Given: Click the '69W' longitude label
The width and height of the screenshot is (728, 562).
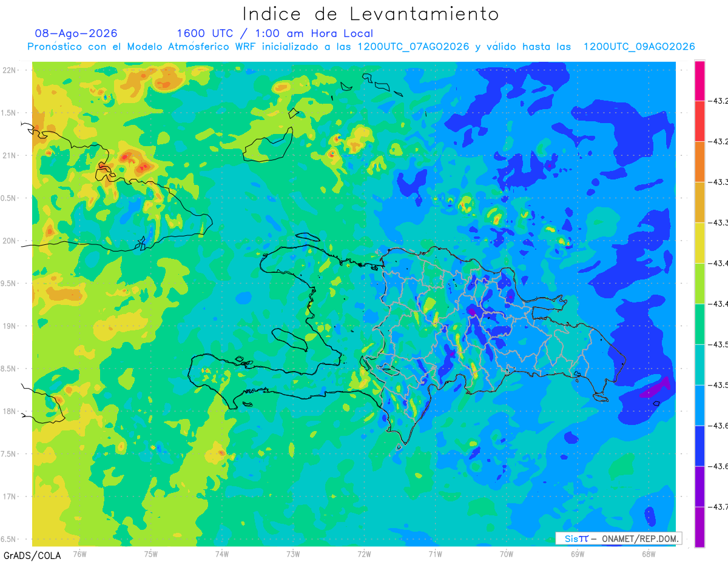Looking at the screenshot, I should (578, 554).
